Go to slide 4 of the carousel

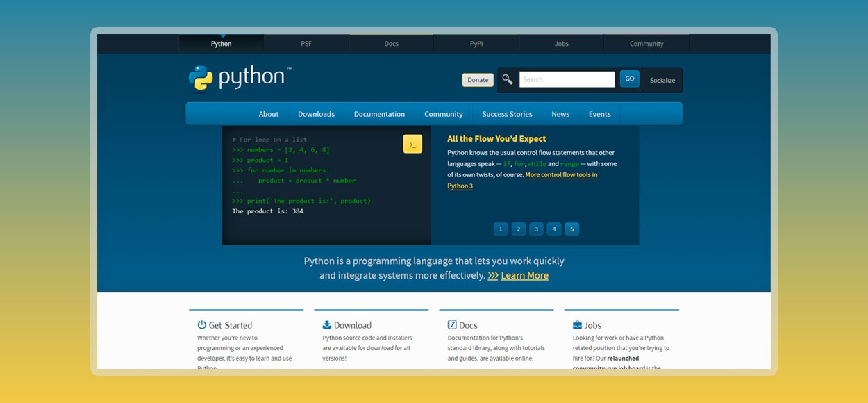(x=553, y=229)
